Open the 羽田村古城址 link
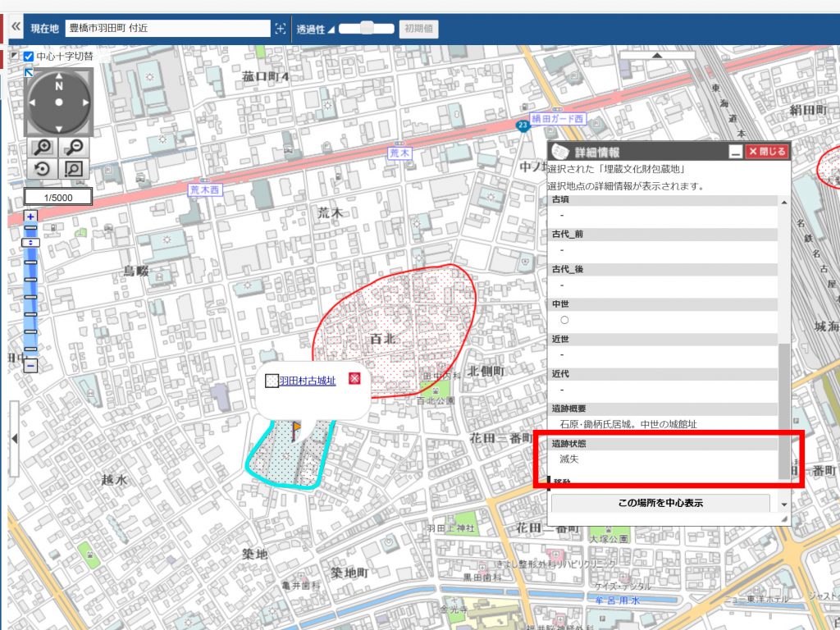840x630 pixels. click(308, 381)
